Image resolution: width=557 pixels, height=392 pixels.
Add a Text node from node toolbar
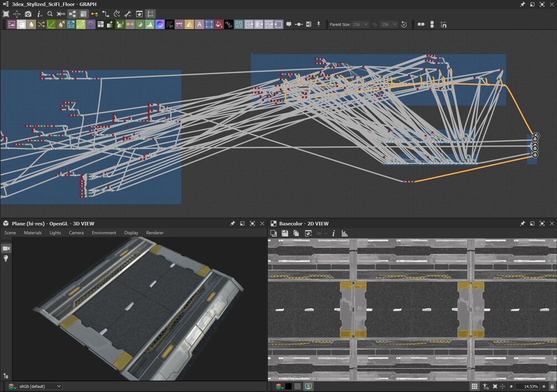tap(200, 24)
